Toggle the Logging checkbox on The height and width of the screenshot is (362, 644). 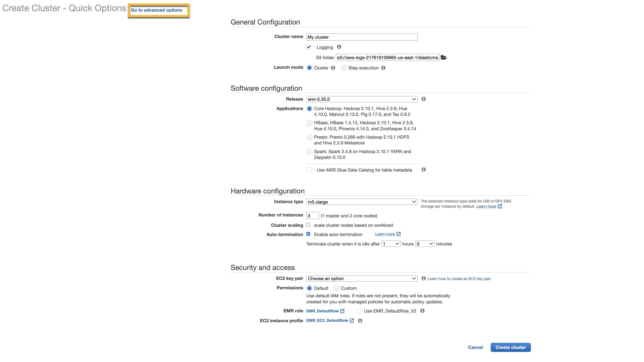click(308, 47)
